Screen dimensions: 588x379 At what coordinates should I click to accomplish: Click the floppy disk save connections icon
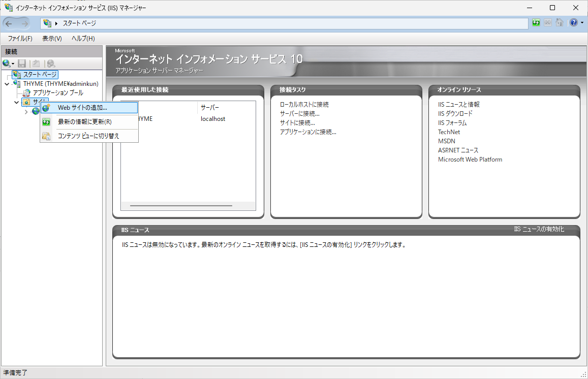point(22,64)
